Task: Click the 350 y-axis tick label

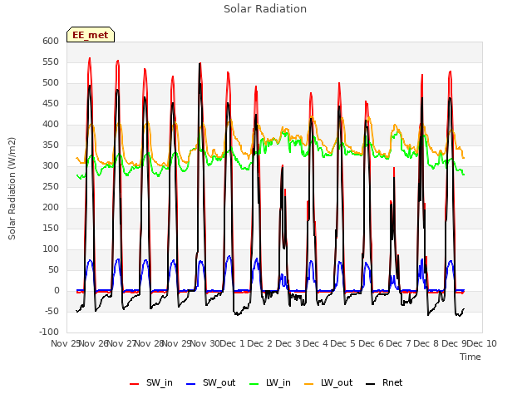Action: 51,145
